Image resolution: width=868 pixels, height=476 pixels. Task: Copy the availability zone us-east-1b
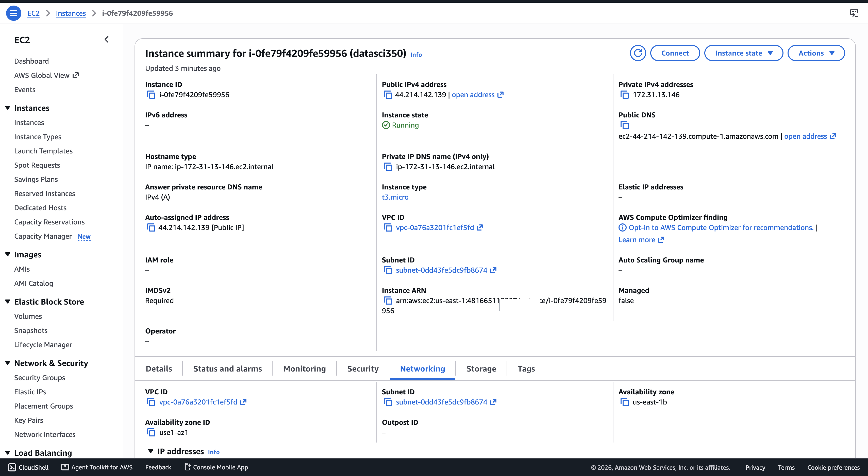click(624, 402)
